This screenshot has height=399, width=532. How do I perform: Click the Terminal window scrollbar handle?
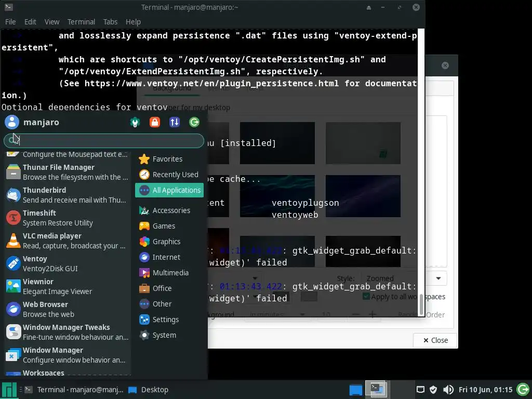[x=421, y=304]
